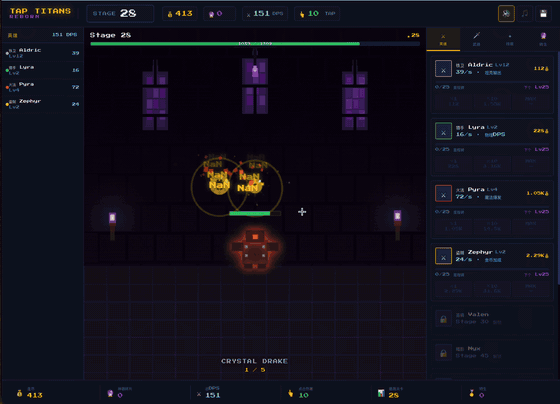Click Zephyr's 2.29K gold cost
560x404 pixels.
538,256
